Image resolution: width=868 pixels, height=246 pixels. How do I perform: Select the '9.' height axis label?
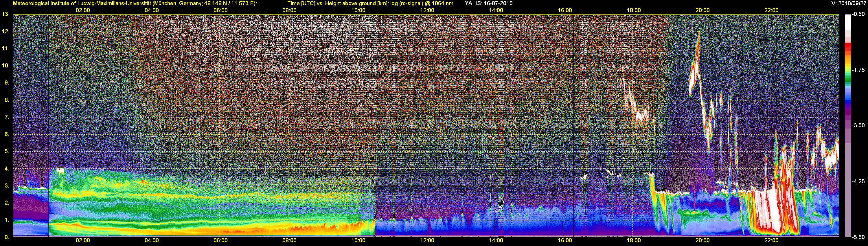click(7, 83)
